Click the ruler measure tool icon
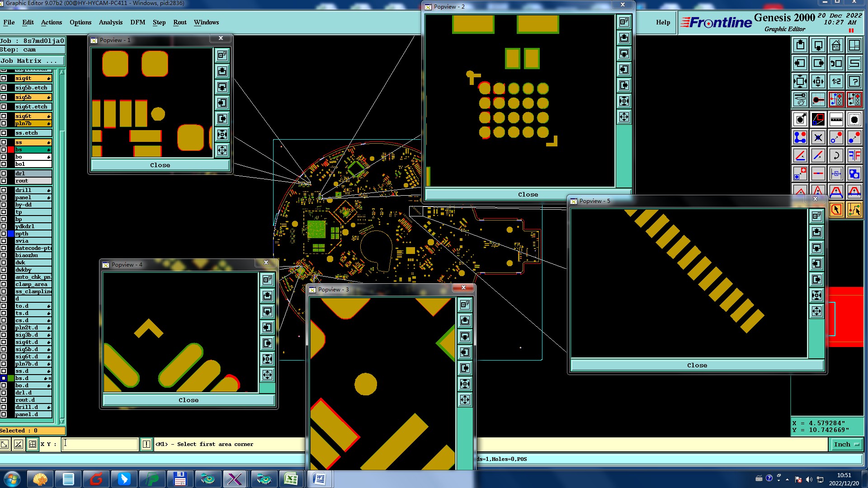 tap(836, 119)
